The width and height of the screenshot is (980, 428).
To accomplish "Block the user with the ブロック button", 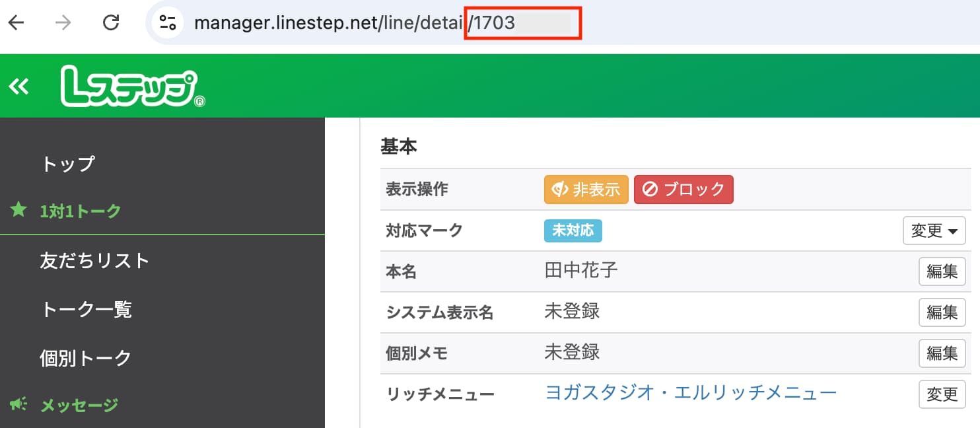I will [683, 190].
